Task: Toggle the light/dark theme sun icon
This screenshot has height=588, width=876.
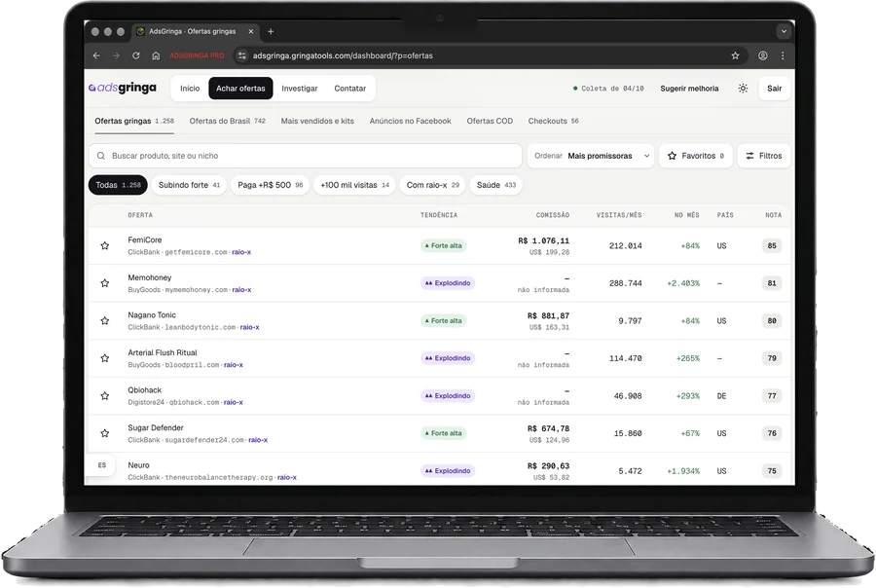Action: tap(743, 89)
